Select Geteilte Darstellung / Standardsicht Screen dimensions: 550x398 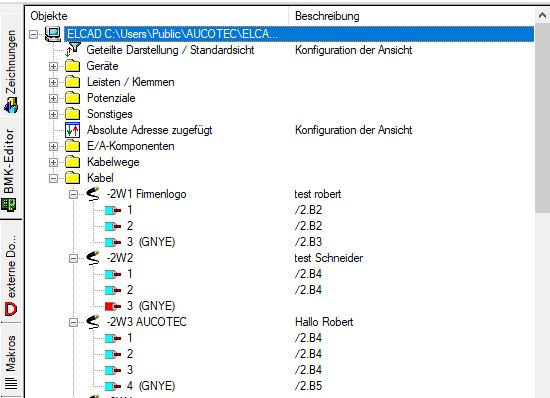point(170,50)
